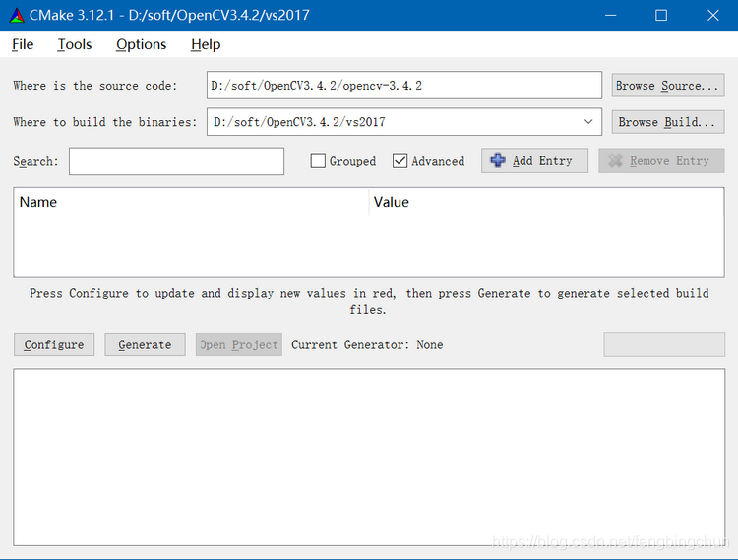Viewport: 738px width, 560px height.
Task: Click the CMake logo in title bar
Action: [17, 15]
